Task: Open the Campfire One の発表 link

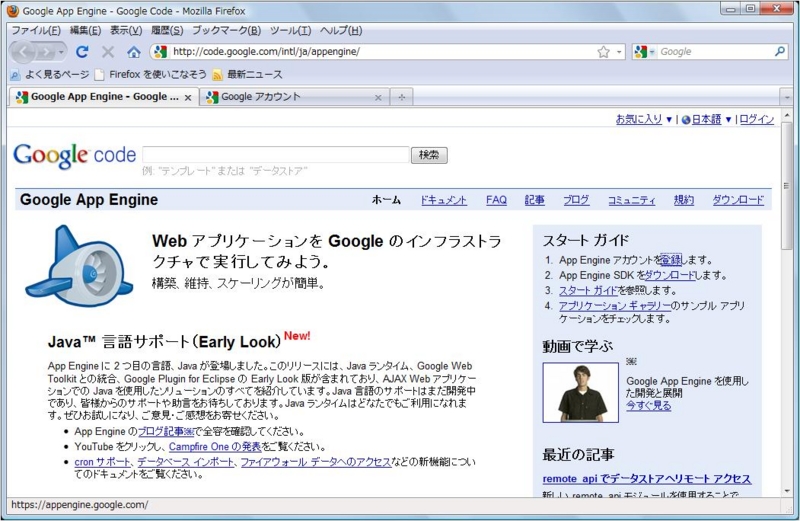Action: click(x=215, y=447)
